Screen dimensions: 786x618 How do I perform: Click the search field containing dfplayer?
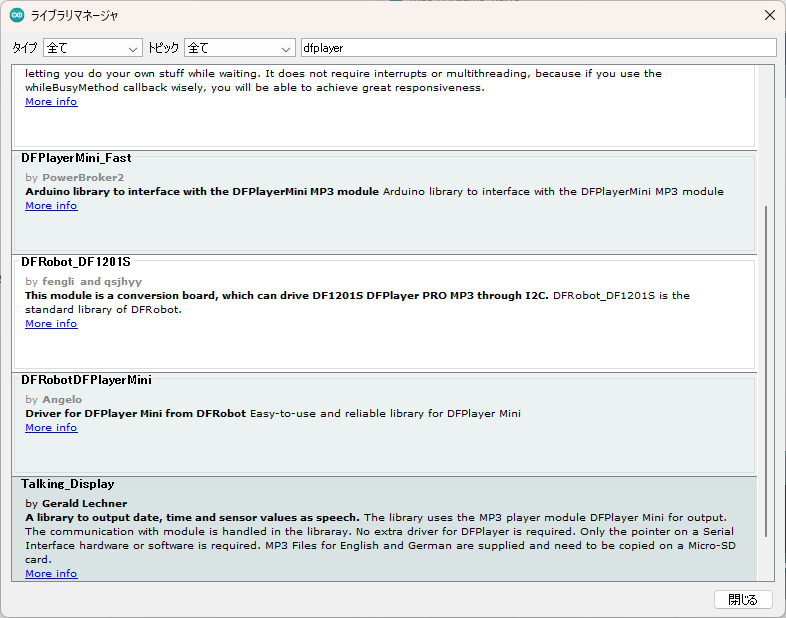coord(538,48)
